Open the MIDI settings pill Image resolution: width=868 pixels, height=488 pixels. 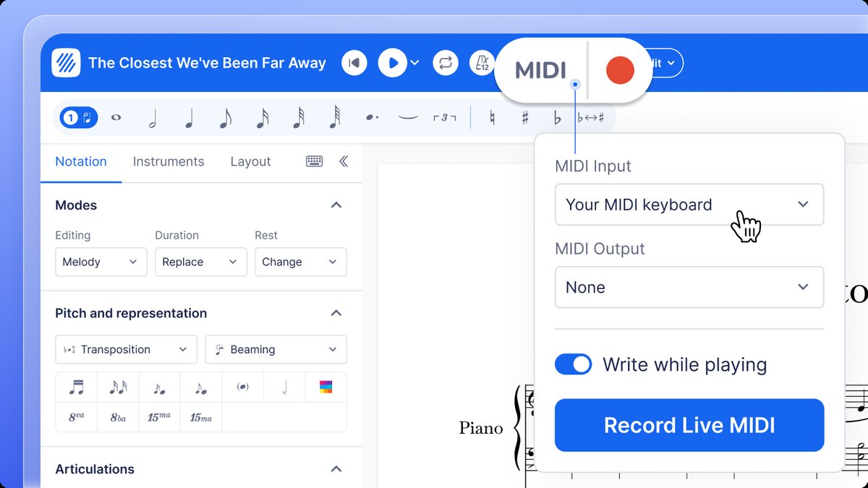tap(540, 70)
